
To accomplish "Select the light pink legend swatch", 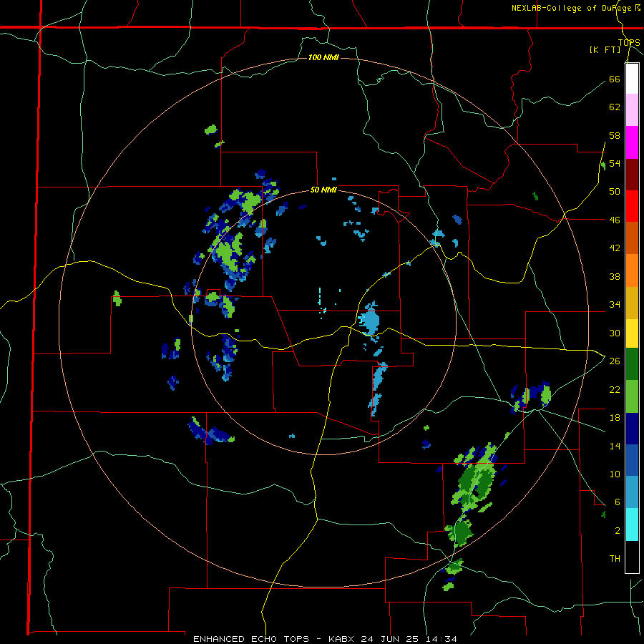I will (x=632, y=110).
